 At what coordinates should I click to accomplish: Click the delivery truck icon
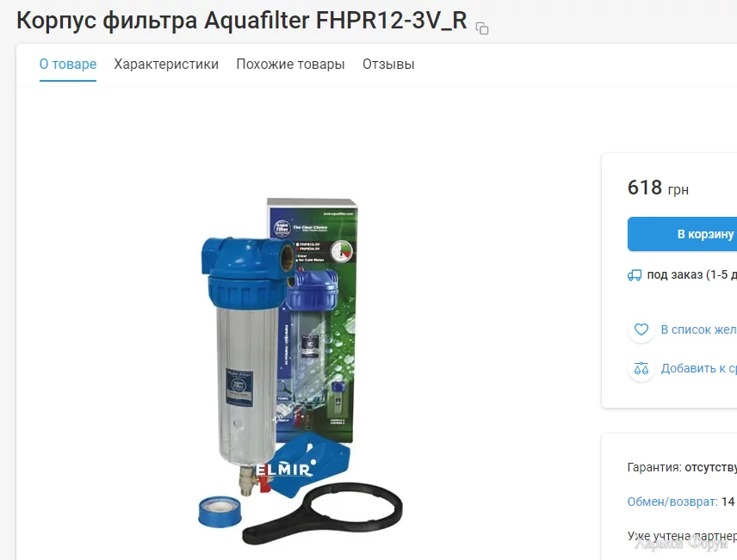coord(634,274)
